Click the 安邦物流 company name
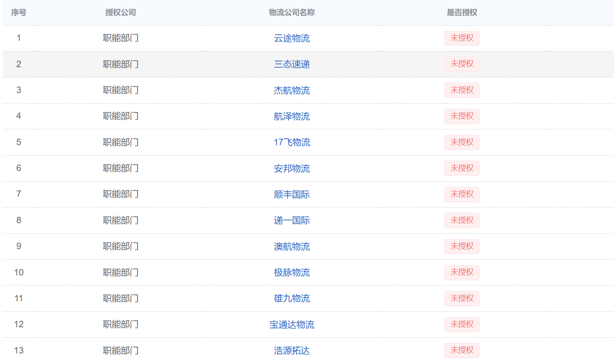The image size is (614, 364). pos(291,168)
